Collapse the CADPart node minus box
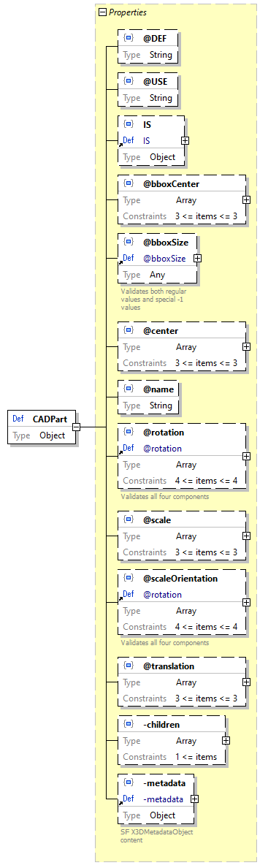The image size is (268, 868). (x=77, y=427)
